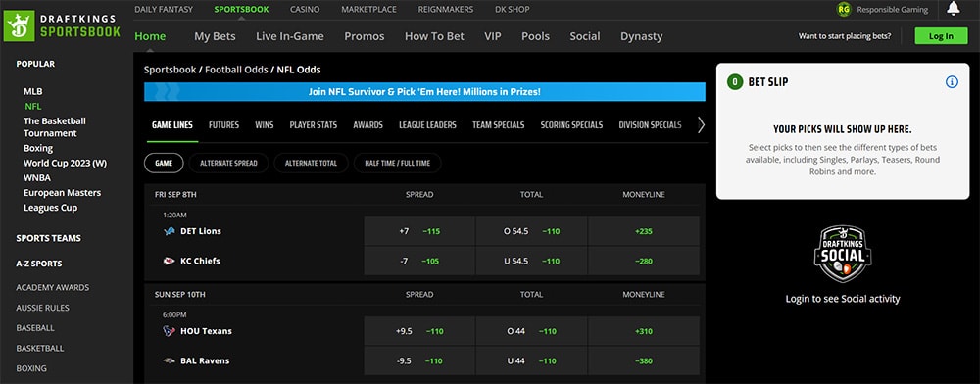Screen dimensions: 980x384
Task: Click the Kansas City Chiefs logo
Action: 169,261
